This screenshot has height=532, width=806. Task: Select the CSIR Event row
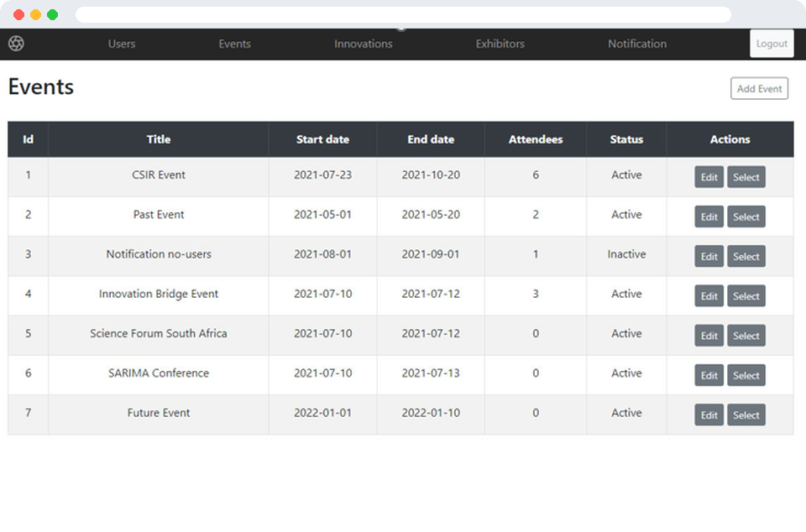pos(746,177)
